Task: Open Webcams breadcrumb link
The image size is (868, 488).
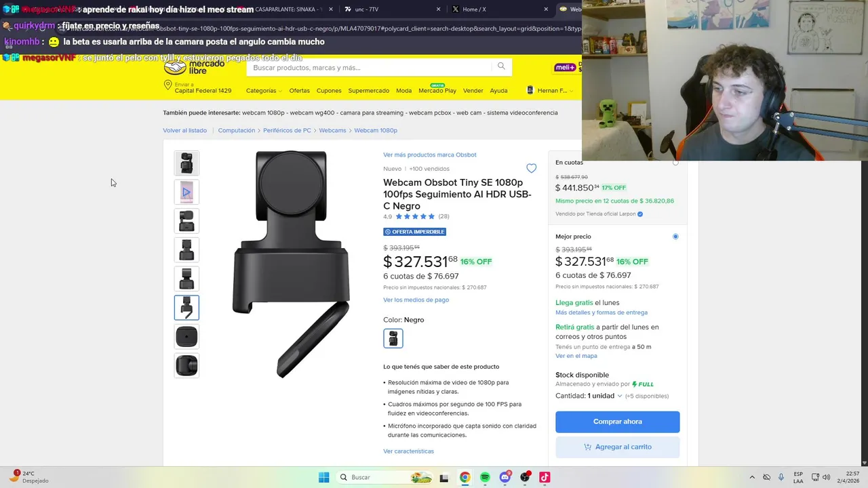Action: (332, 130)
